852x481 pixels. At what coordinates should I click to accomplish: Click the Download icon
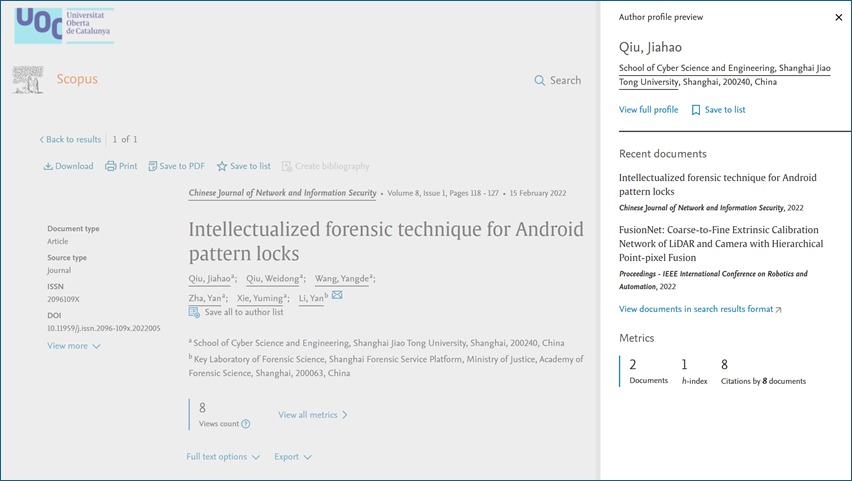[48, 166]
